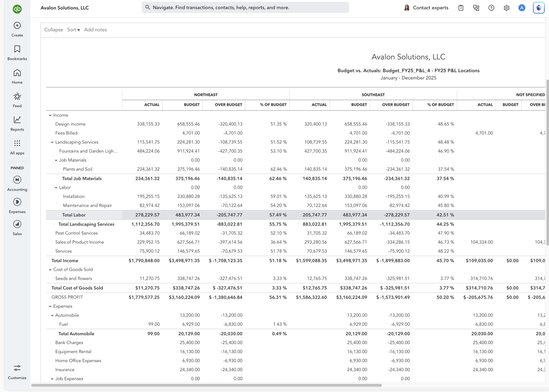Open pinned Sales in the sidebar

pyautogui.click(x=17, y=228)
